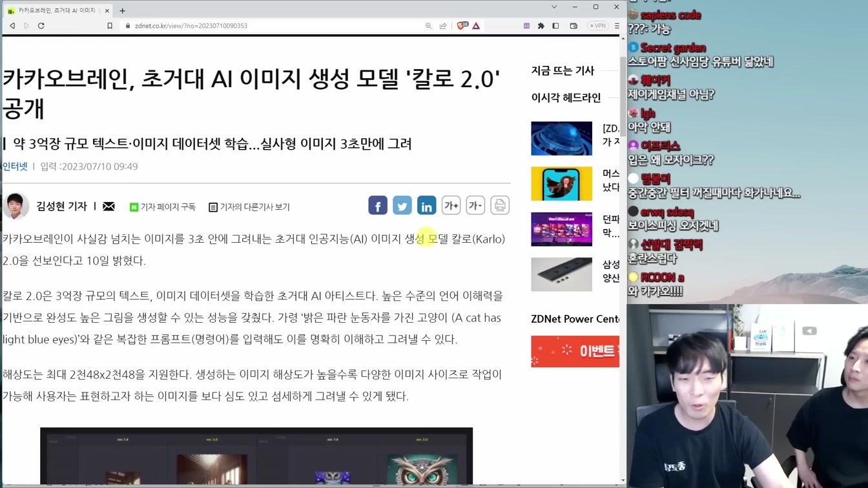Click ZDNet Power Center heading
The width and height of the screenshot is (868, 488).
[575, 319]
